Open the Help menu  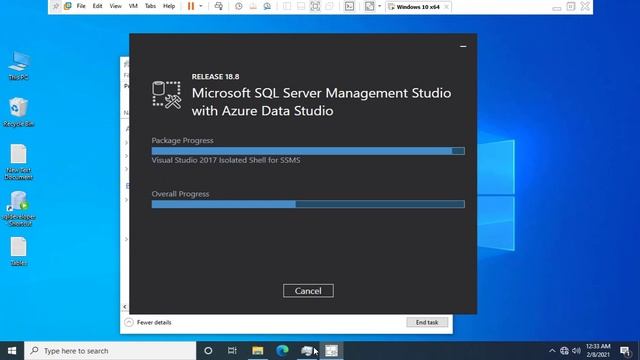click(x=169, y=6)
